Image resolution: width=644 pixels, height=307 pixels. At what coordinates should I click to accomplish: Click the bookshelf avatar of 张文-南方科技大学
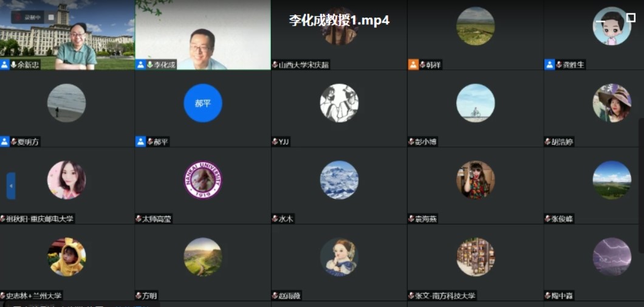point(476,257)
